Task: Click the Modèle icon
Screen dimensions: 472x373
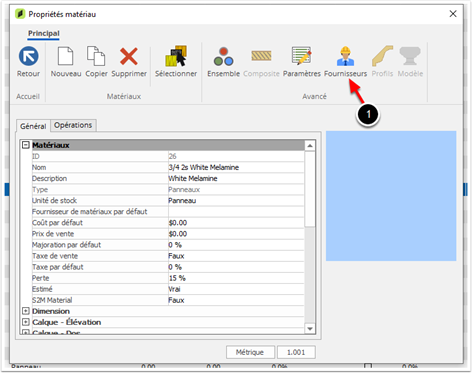Action: (410, 56)
